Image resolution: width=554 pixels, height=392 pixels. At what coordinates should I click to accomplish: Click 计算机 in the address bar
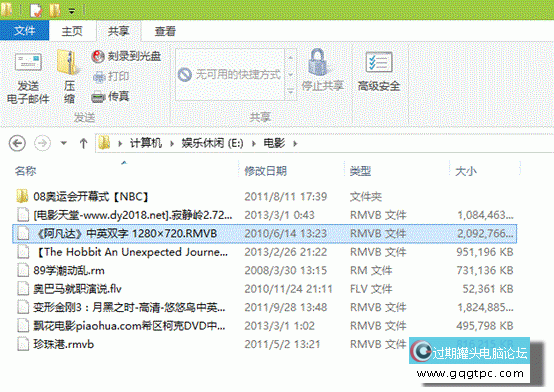146,143
